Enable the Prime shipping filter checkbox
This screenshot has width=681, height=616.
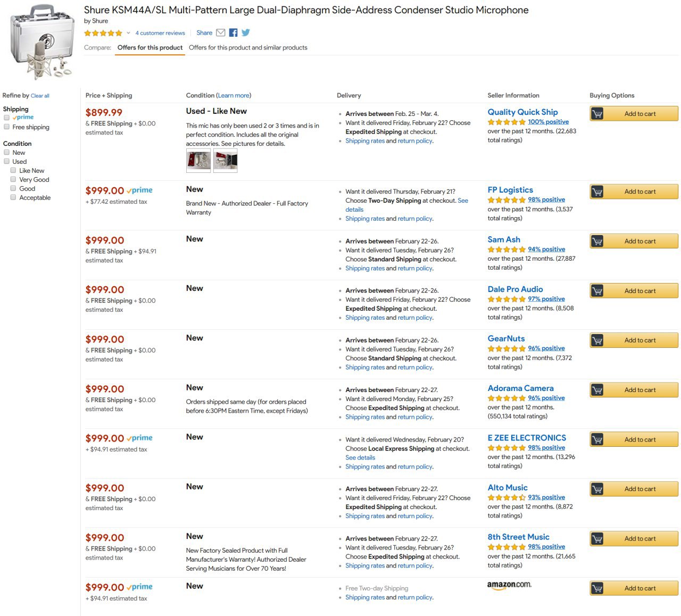[7, 118]
